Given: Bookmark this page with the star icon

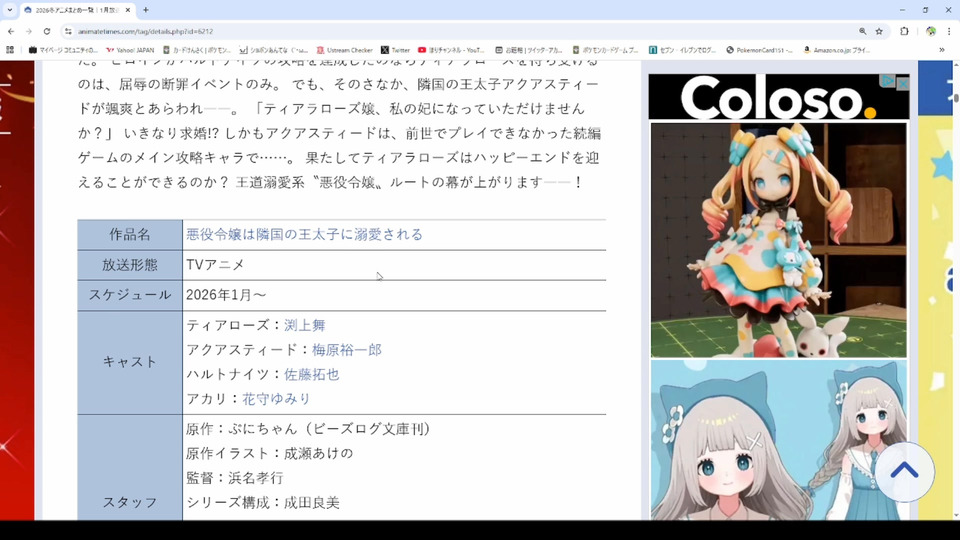Looking at the screenshot, I should click(x=879, y=31).
